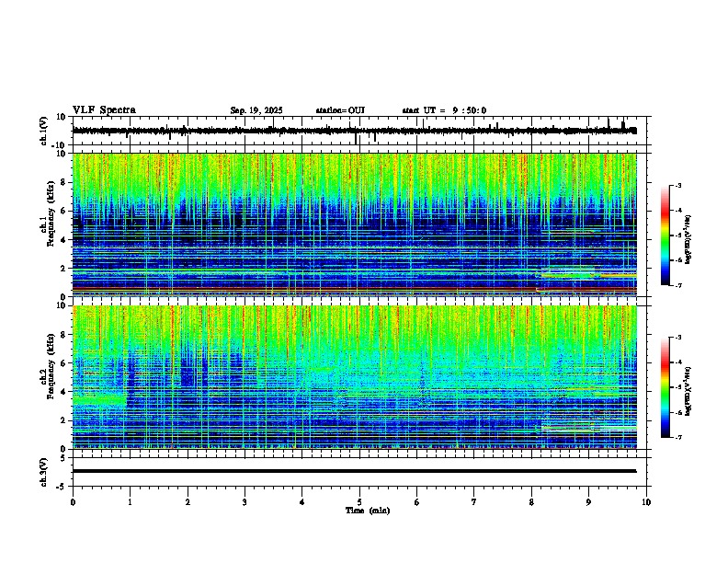Click time axis tick label '0'

73,502
